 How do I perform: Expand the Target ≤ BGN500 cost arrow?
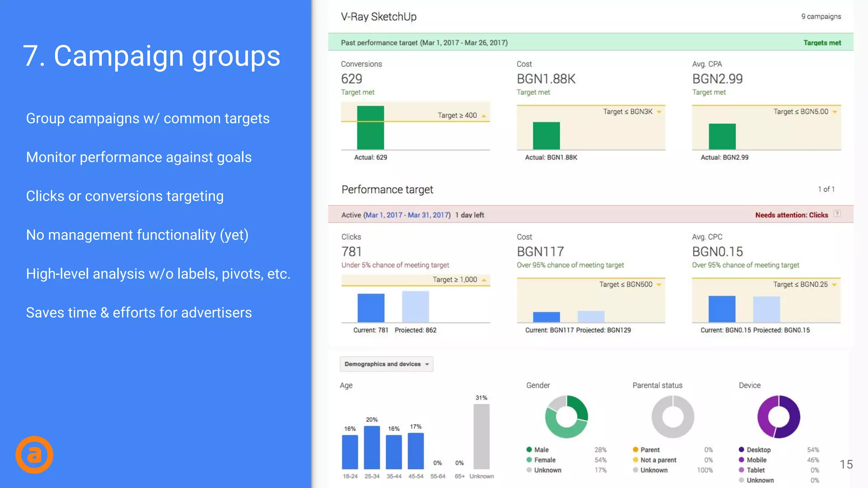click(x=659, y=285)
